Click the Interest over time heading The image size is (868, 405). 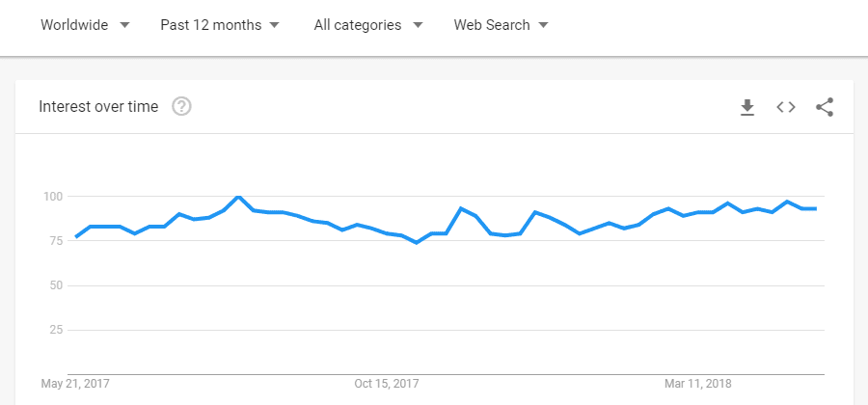click(x=98, y=107)
